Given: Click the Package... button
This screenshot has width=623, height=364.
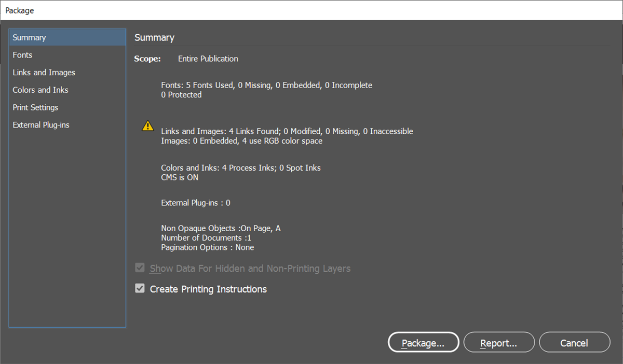Looking at the screenshot, I should [423, 342].
